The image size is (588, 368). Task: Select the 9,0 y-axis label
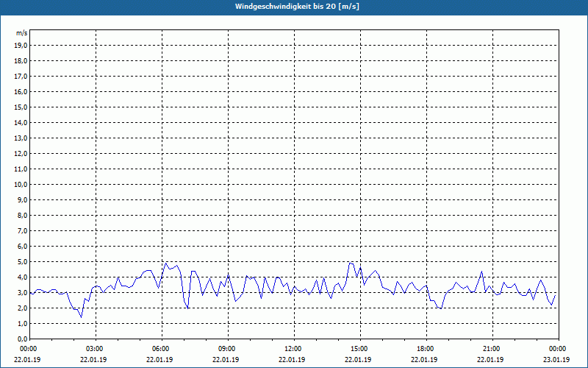coord(22,199)
